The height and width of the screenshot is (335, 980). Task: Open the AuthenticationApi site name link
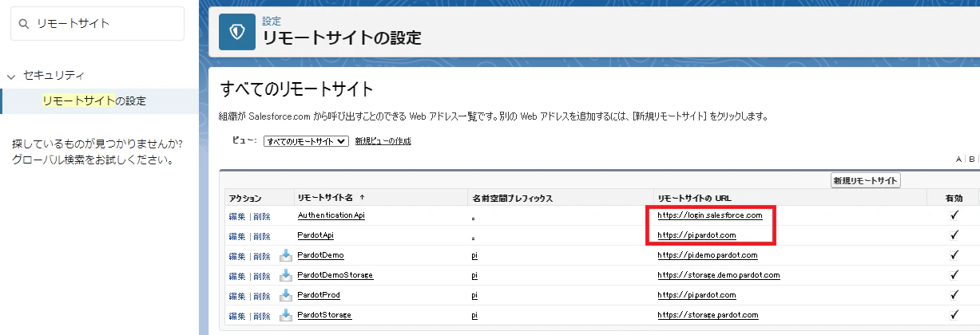point(331,215)
